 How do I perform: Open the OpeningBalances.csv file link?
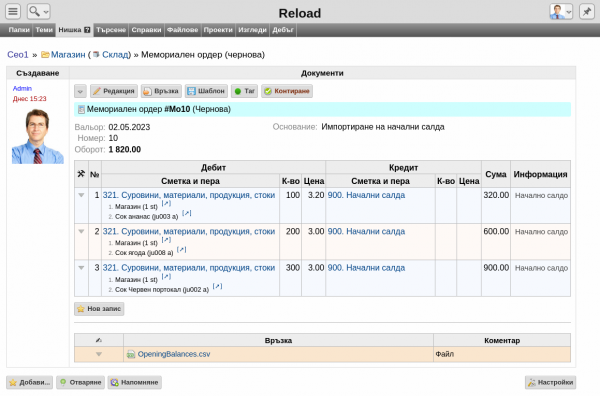(174, 354)
